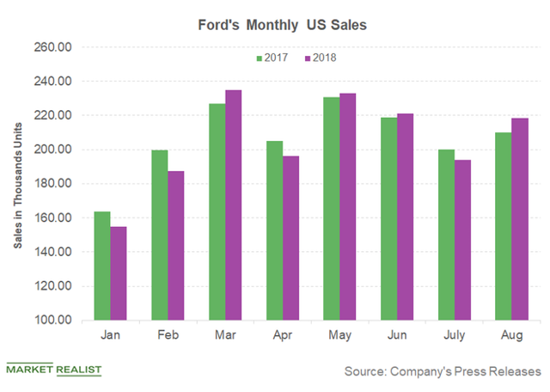
Task: Click the purple 2018 legend swatch
Action: (307, 58)
